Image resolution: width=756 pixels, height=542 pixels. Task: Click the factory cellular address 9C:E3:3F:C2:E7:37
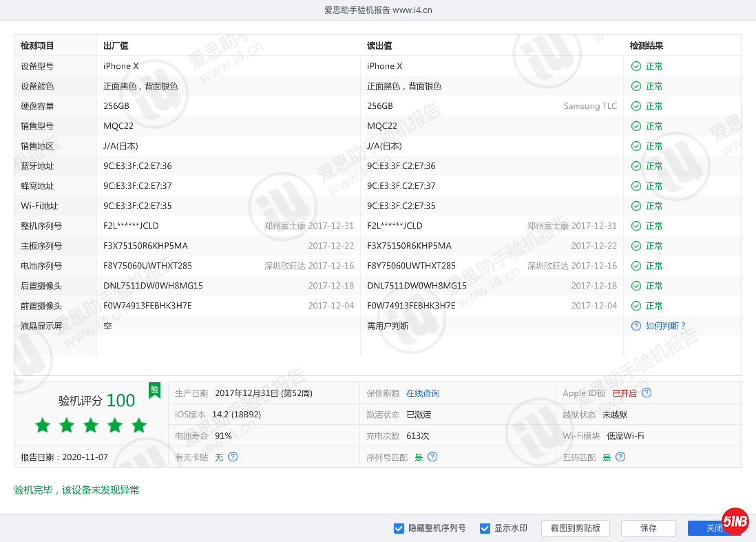click(x=138, y=186)
